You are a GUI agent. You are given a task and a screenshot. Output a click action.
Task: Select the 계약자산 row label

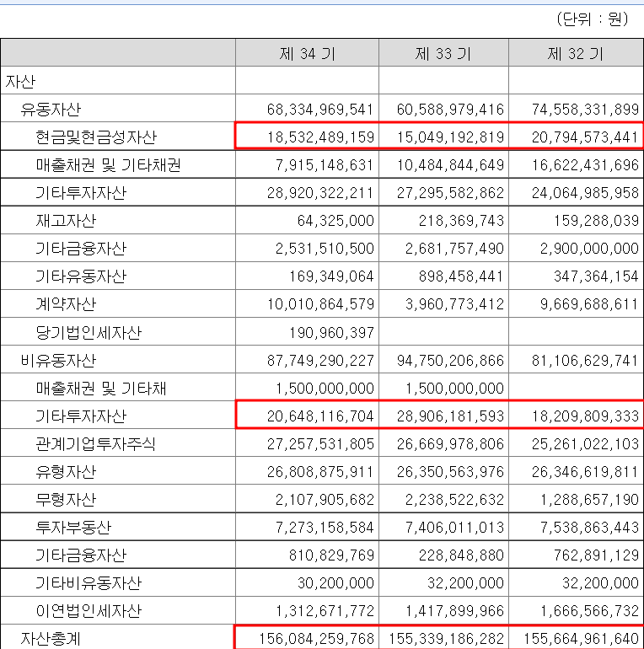tap(66, 304)
